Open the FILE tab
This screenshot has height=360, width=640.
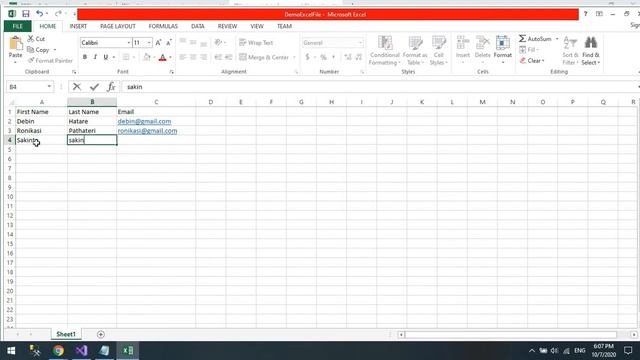point(18,26)
